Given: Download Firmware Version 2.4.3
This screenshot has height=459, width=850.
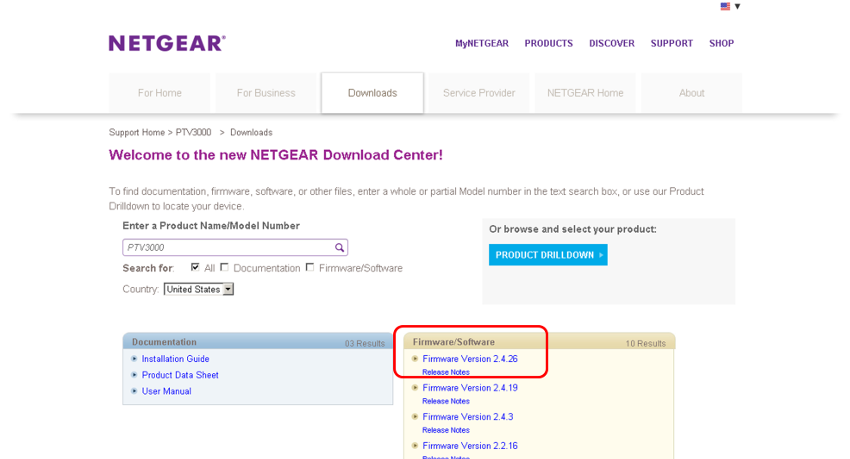Looking at the screenshot, I should (468, 417).
